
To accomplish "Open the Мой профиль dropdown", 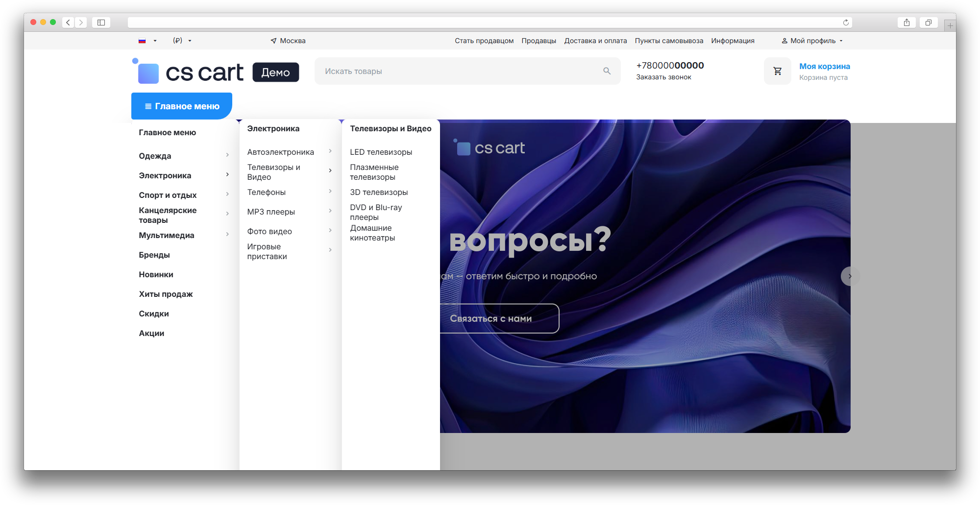I will [812, 41].
